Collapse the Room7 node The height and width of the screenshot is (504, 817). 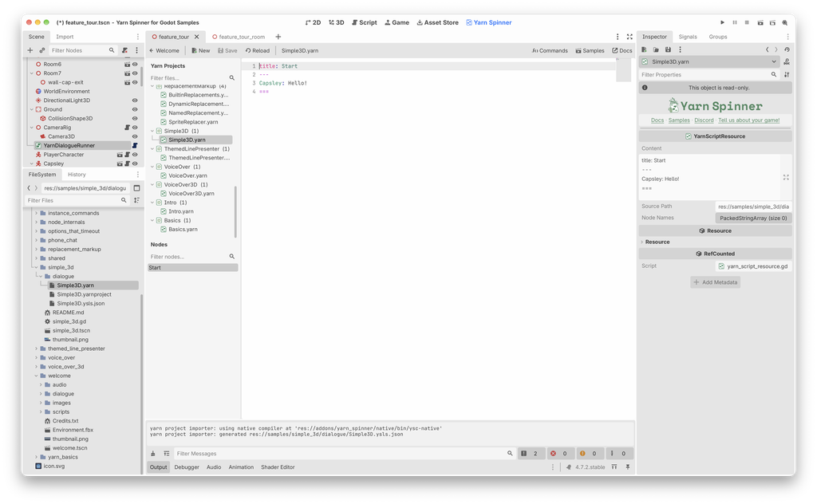[32, 73]
